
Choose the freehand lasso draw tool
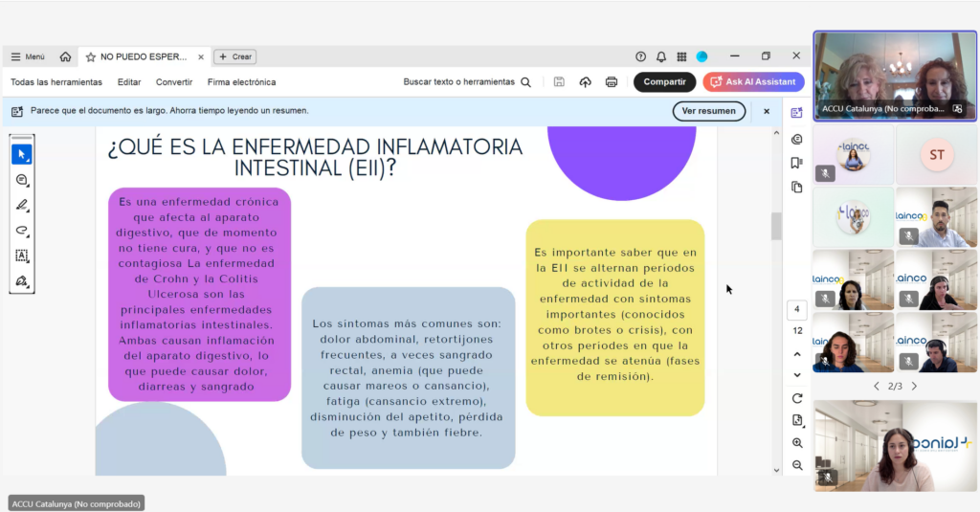coord(22,231)
